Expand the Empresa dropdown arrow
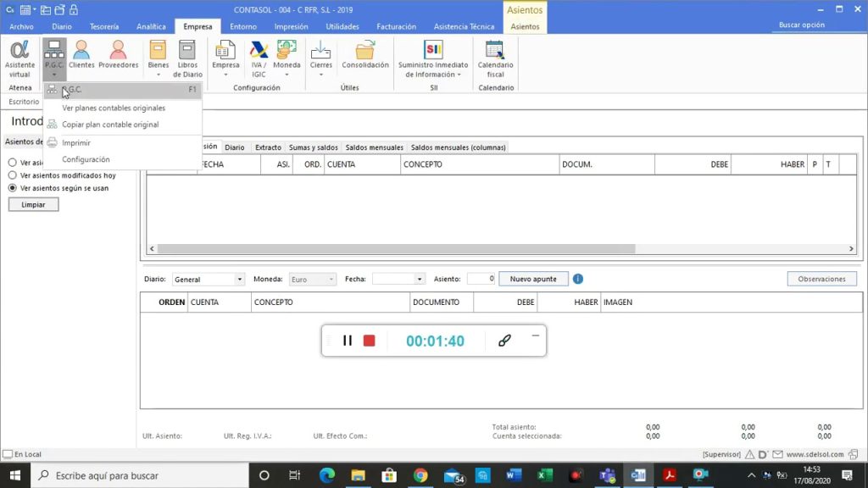 tap(225, 75)
